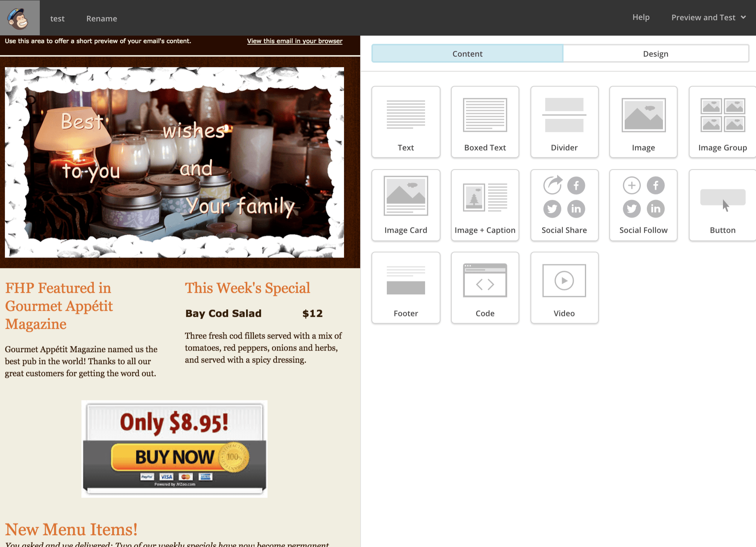The image size is (756, 547).
Task: Click the Help menu item
Action: pyautogui.click(x=641, y=17)
